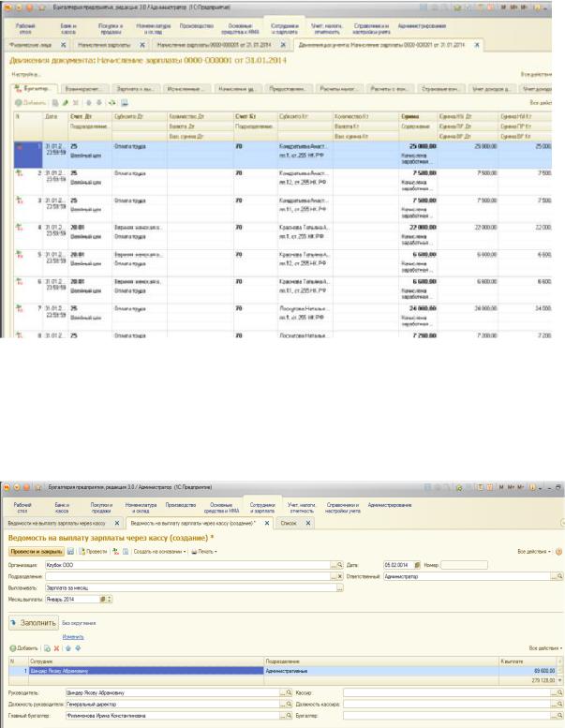Open the help question-mark icon in Ведомость window
This screenshot has height=728, width=565.
pos(559,552)
